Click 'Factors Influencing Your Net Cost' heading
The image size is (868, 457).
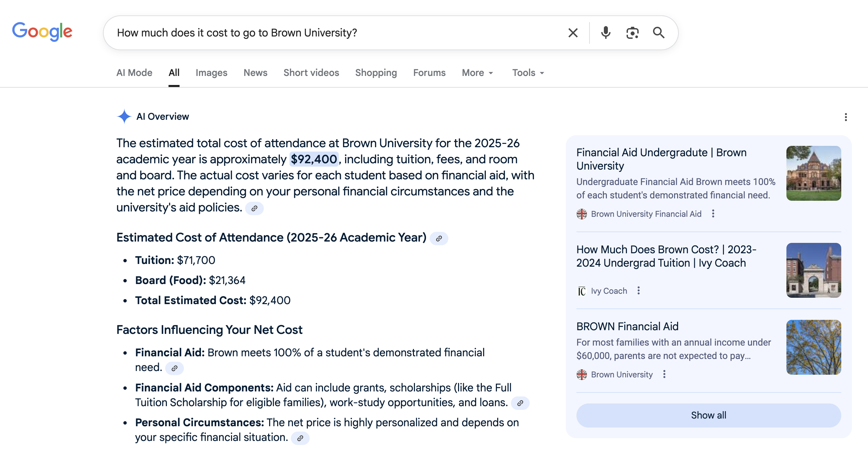[x=209, y=330]
